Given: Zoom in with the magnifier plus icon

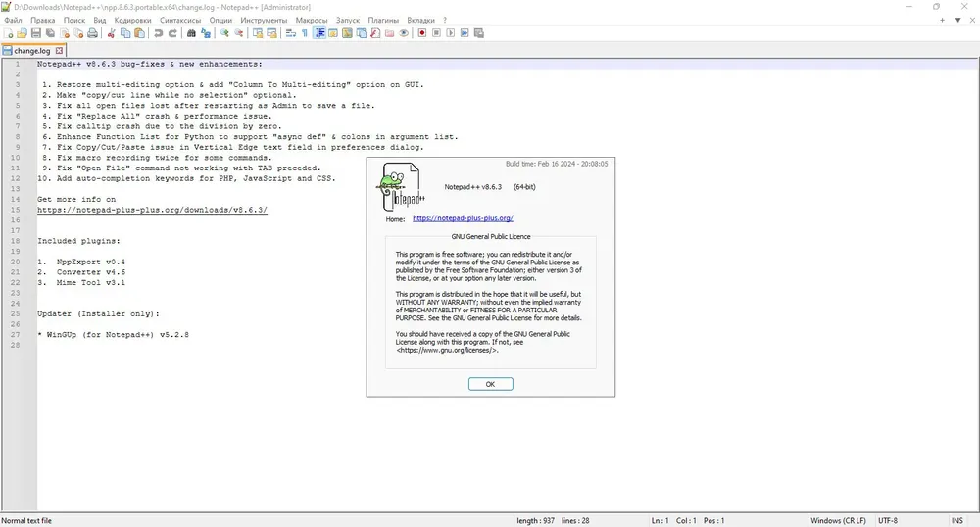Looking at the screenshot, I should pos(224,33).
